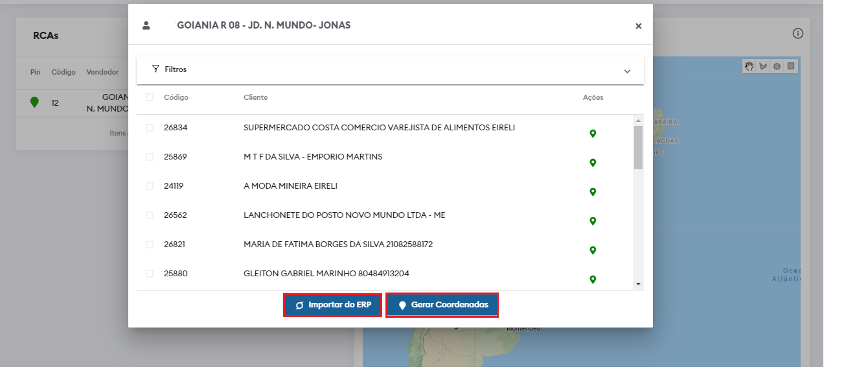This screenshot has width=868, height=382.
Task: Select A MODA MINEIRA EIRELI row text
Action: pyautogui.click(x=290, y=186)
